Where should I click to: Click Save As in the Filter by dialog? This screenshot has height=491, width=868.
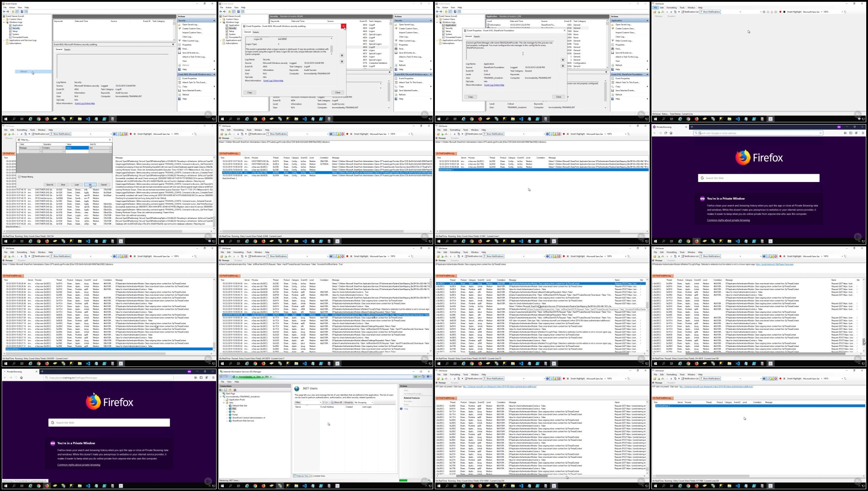(x=50, y=185)
